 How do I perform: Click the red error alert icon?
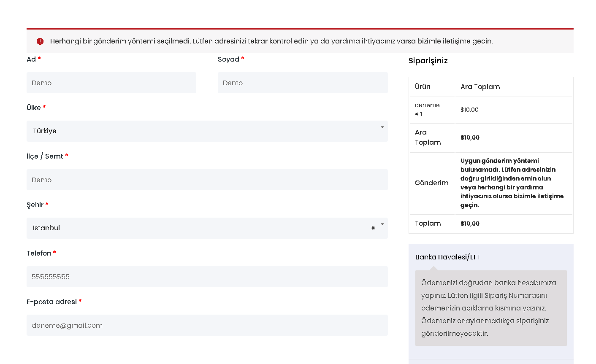40,41
